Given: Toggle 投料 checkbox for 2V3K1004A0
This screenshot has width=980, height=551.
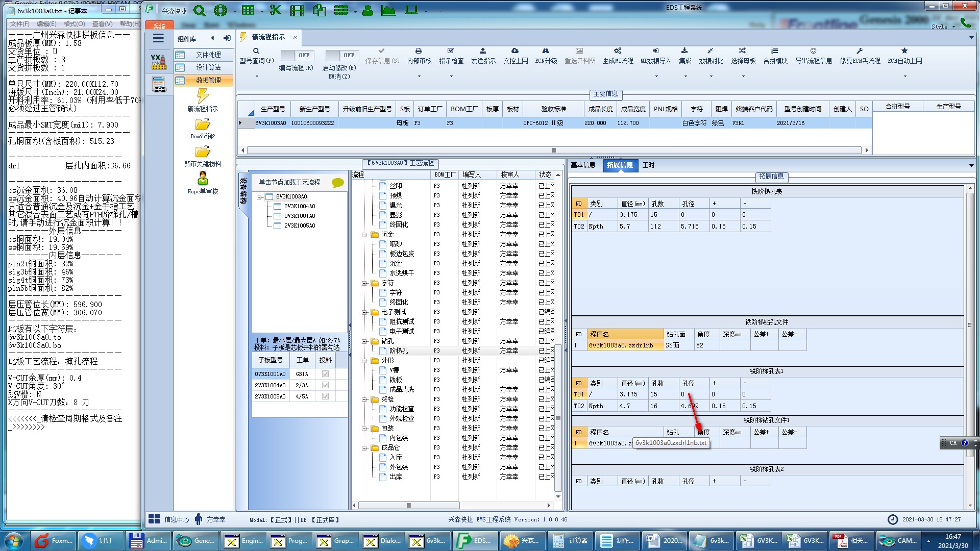Looking at the screenshot, I should pyautogui.click(x=325, y=385).
